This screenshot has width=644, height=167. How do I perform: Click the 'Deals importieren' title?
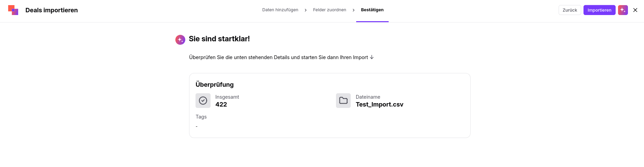coord(52,10)
